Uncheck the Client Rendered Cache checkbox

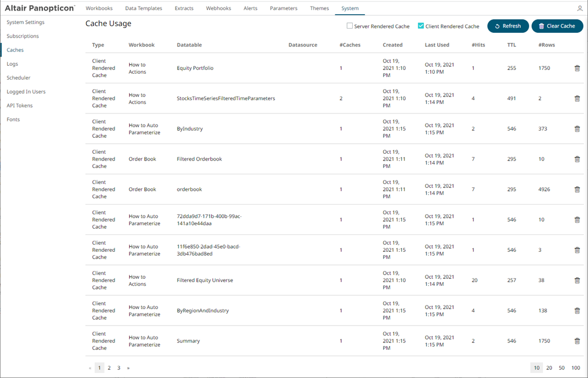421,26
